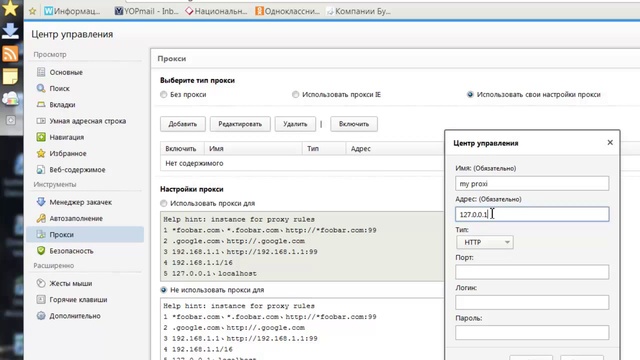
Task: Click the Добавить button
Action: pyautogui.click(x=183, y=124)
